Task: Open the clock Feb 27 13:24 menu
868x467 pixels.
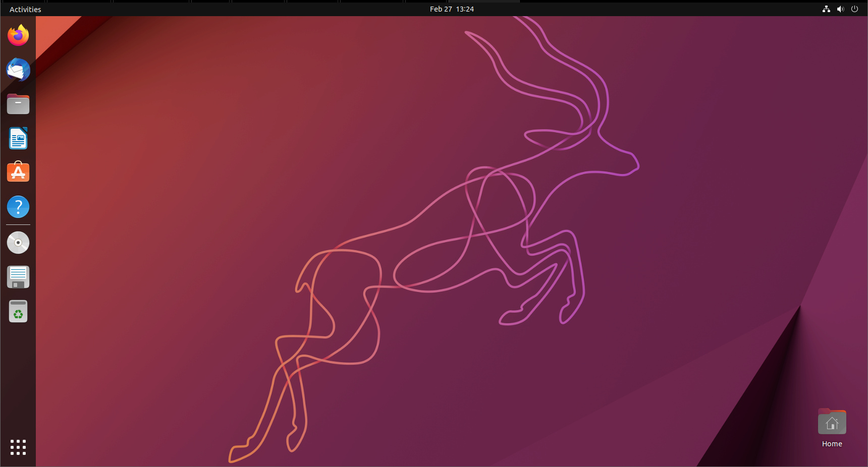Action: click(x=452, y=9)
